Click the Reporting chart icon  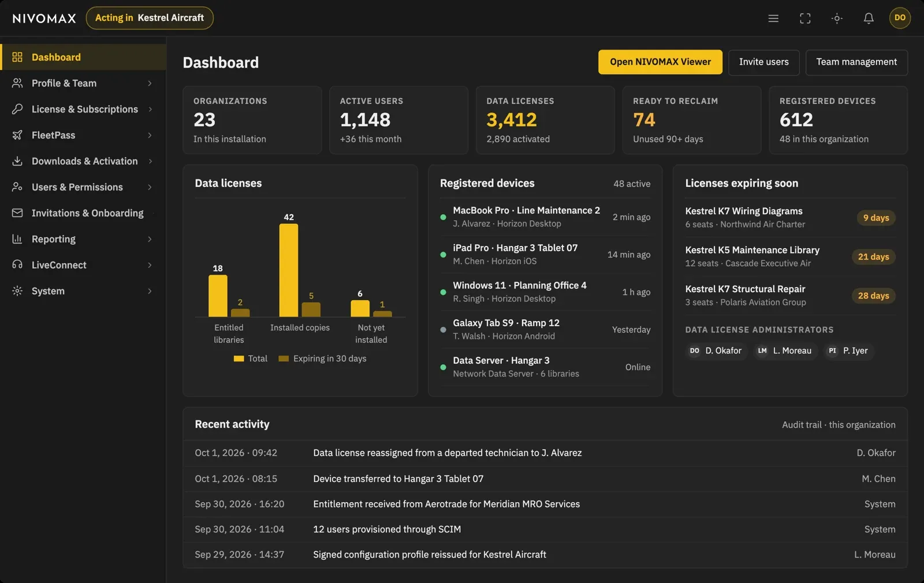(x=17, y=239)
